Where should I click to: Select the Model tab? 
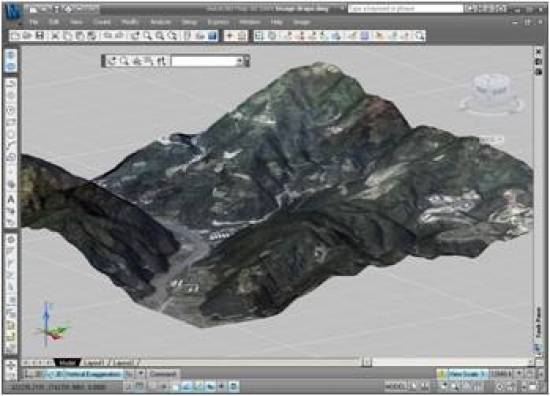(67, 362)
